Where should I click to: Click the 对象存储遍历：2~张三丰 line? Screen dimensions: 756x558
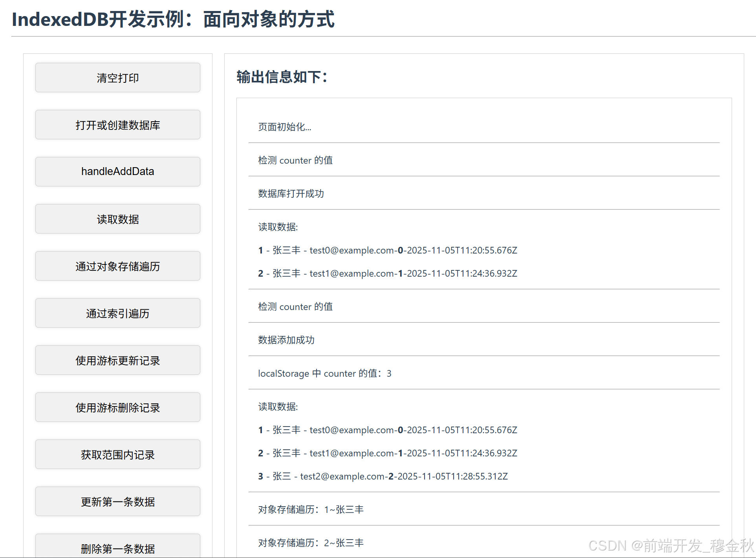(311, 543)
